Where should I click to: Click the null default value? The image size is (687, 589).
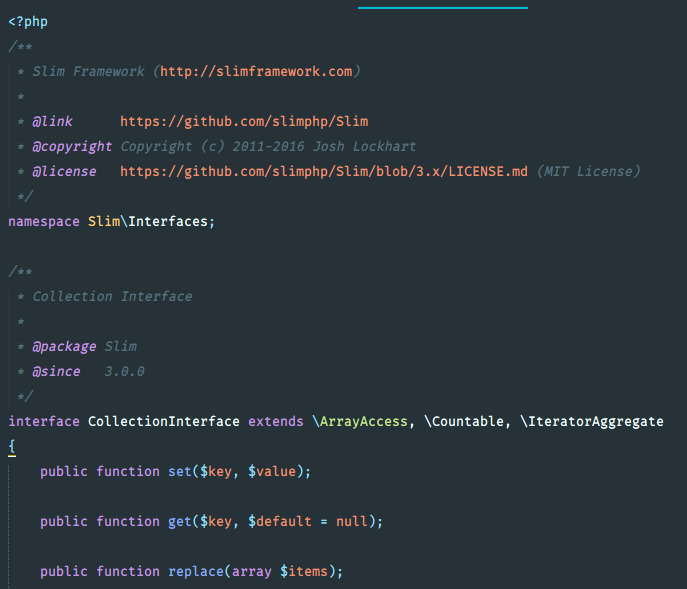[351, 521]
